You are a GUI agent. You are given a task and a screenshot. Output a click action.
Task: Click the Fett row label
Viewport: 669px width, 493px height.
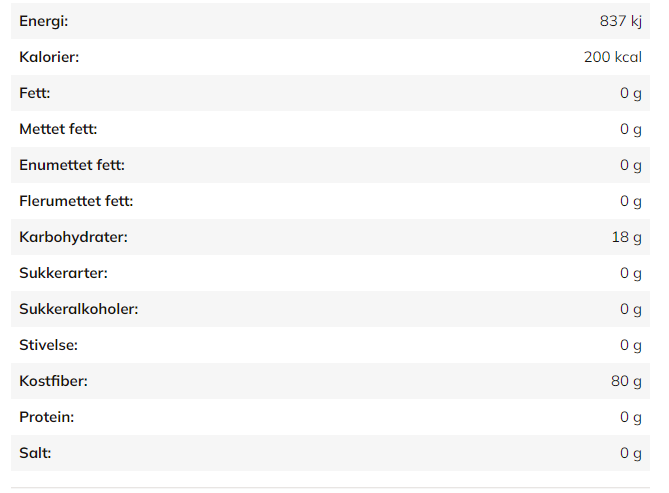click(x=35, y=93)
